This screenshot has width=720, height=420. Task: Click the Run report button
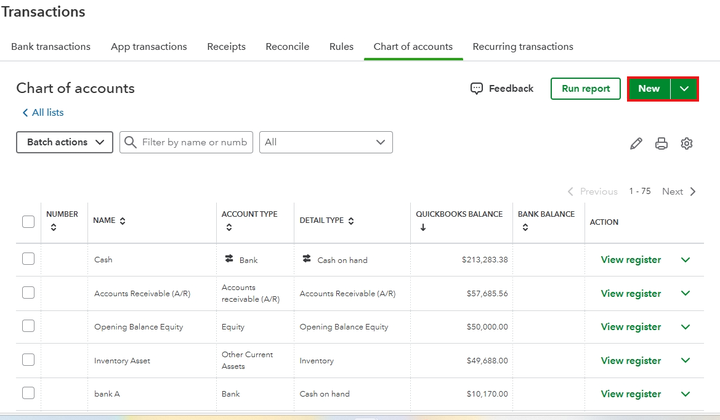tap(585, 89)
